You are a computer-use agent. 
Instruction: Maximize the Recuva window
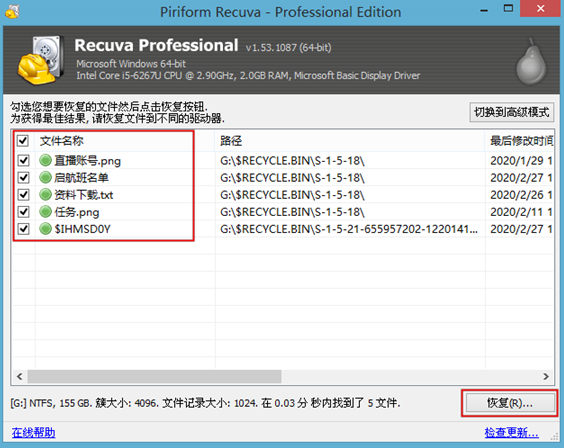click(x=508, y=9)
